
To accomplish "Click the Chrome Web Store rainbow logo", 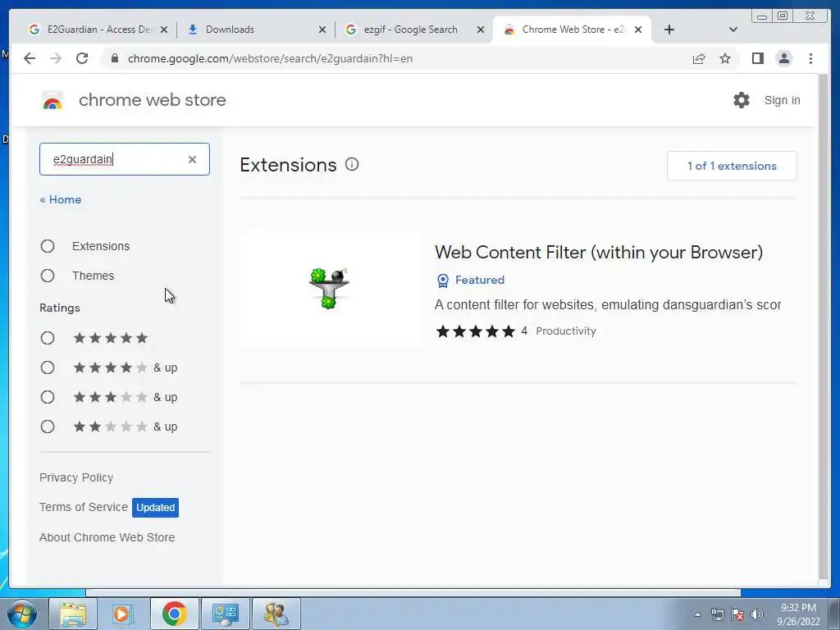I will click(52, 100).
